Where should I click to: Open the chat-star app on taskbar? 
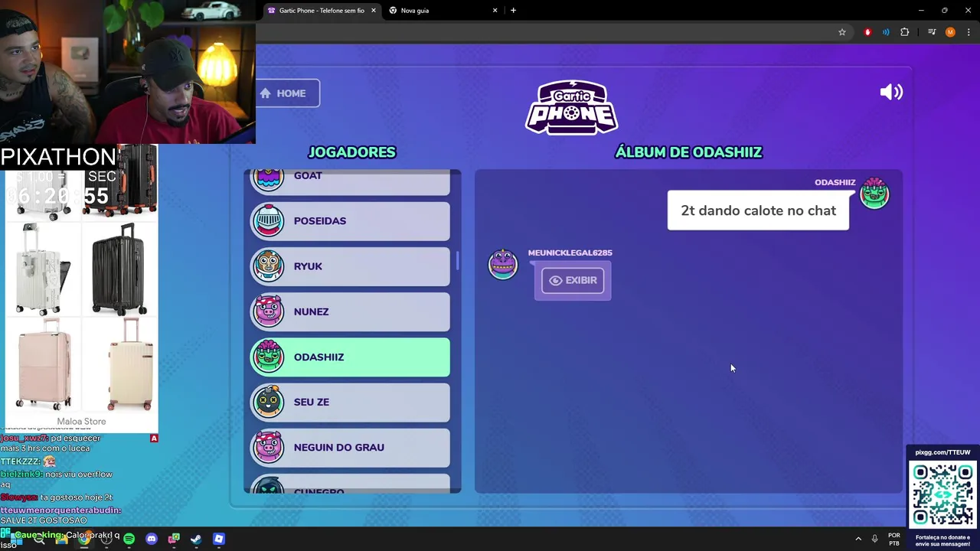[x=174, y=539]
